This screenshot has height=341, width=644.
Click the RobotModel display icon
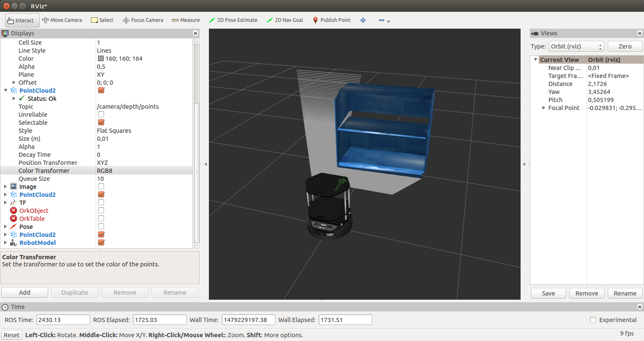pos(13,243)
